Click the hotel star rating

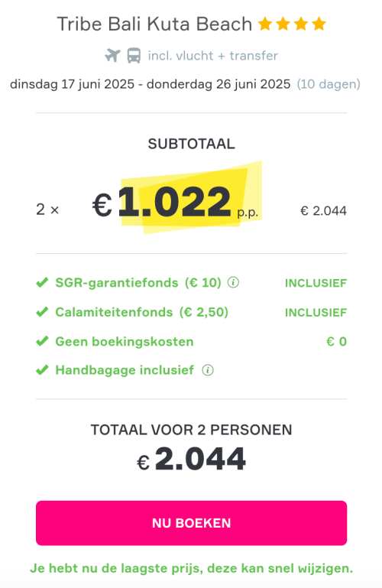pos(292,24)
